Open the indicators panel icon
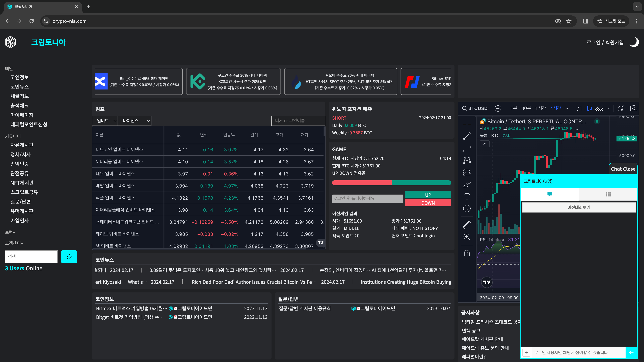The height and width of the screenshot is (362, 644). pos(622,108)
